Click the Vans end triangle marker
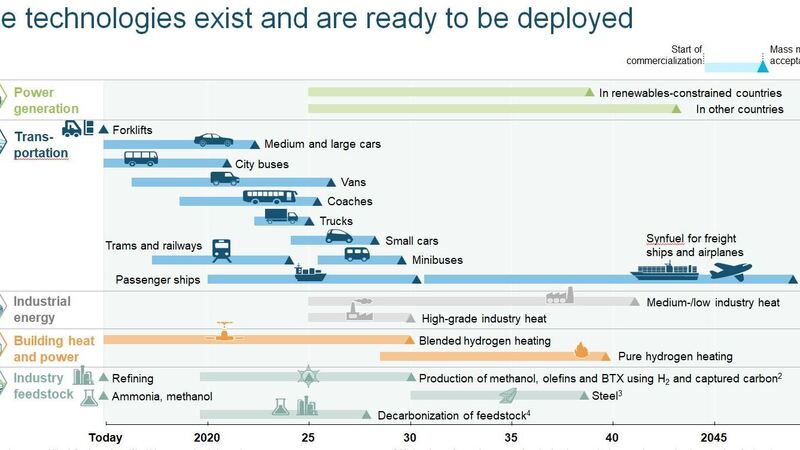Viewport: 800px width, 450px height. [331, 182]
